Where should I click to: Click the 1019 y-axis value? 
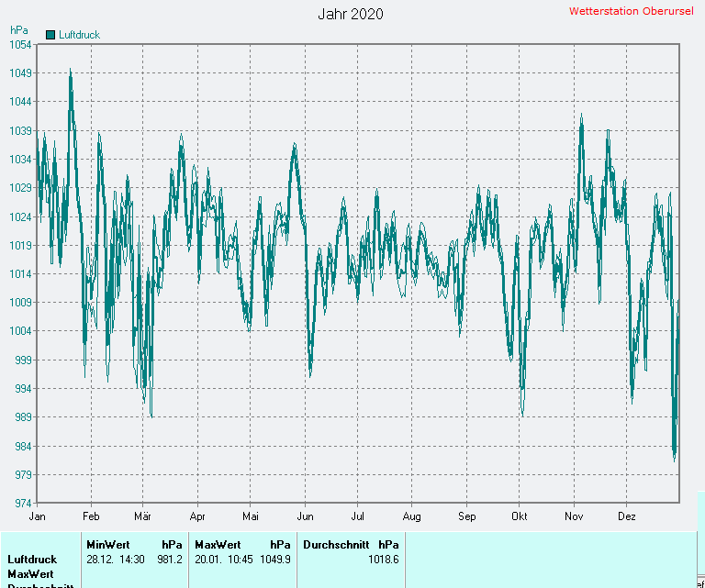21,245
